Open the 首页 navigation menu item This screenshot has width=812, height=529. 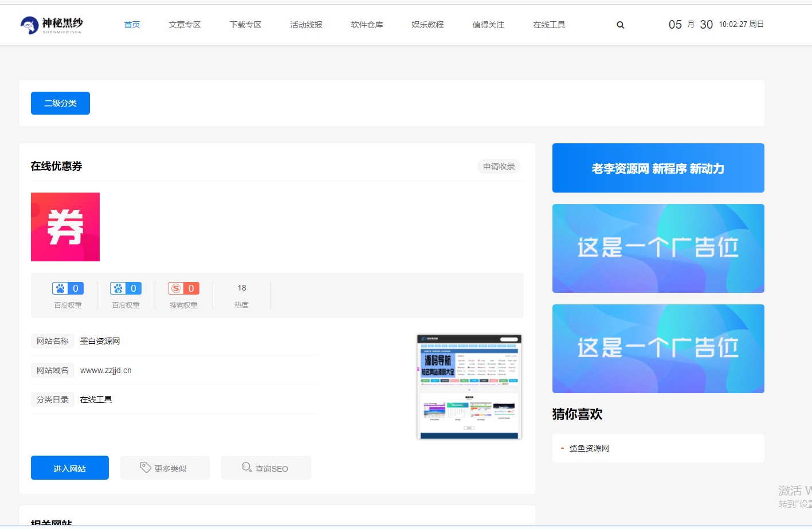pos(132,25)
